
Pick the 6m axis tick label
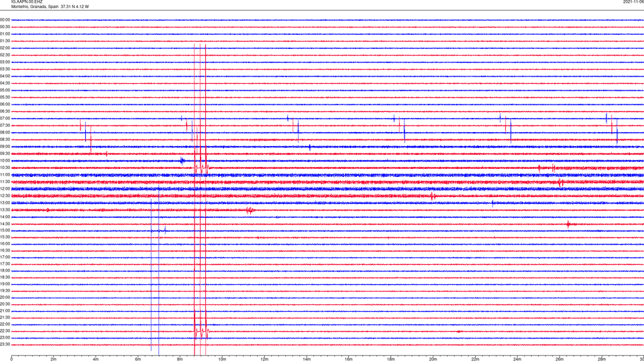coord(138,359)
